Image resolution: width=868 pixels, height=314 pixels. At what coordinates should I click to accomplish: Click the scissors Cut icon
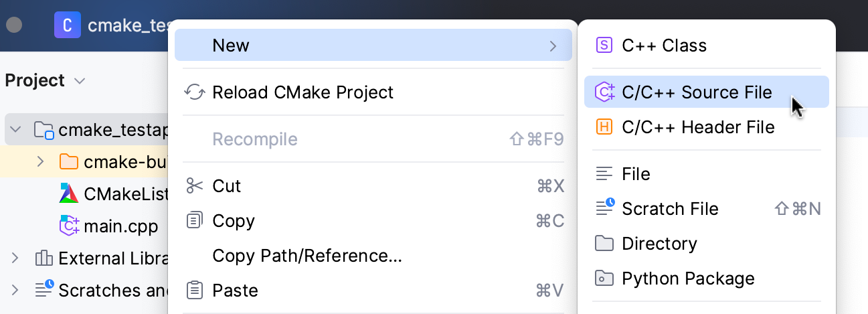[194, 186]
